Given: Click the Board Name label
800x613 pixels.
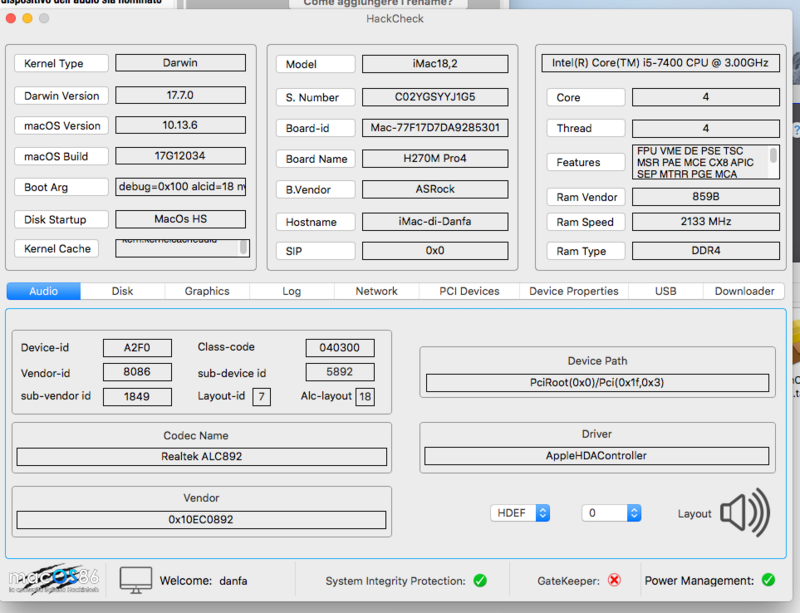Looking at the screenshot, I should click(315, 159).
